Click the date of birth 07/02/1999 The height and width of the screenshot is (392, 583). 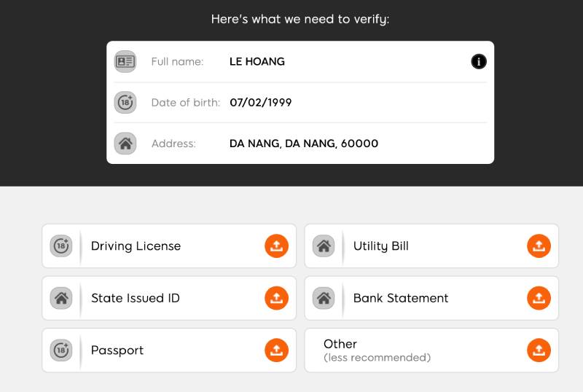[x=261, y=103]
